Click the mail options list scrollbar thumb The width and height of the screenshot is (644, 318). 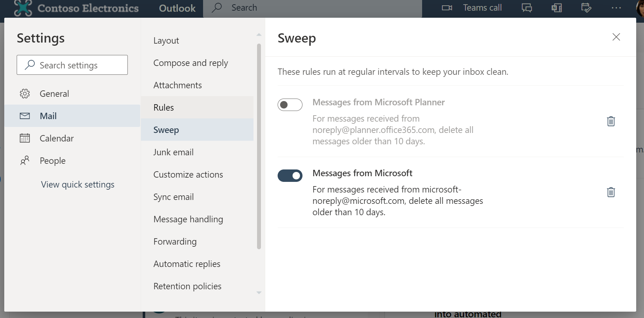259,146
